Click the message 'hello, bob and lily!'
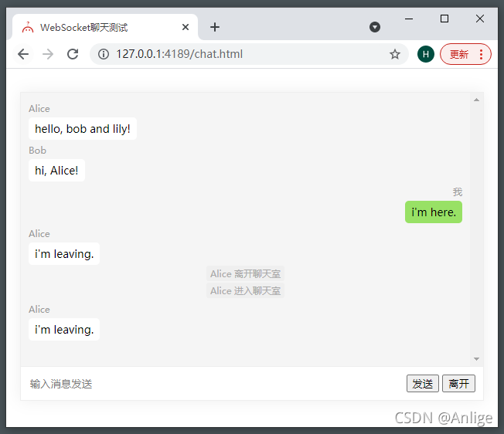The height and width of the screenshot is (434, 504). pyautogui.click(x=83, y=129)
